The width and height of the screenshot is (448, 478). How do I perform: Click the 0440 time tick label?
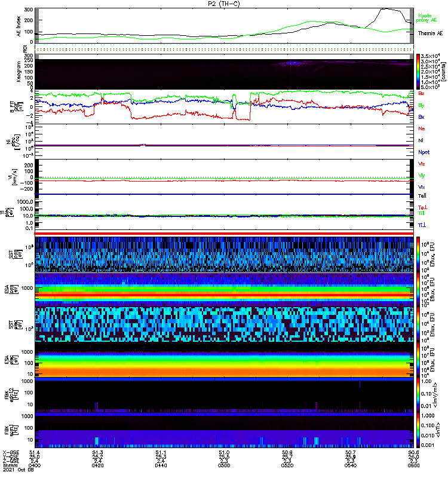pyautogui.click(x=161, y=465)
